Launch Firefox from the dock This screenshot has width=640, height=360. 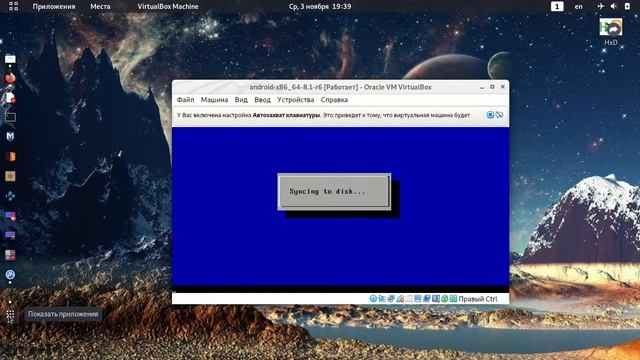click(10, 78)
